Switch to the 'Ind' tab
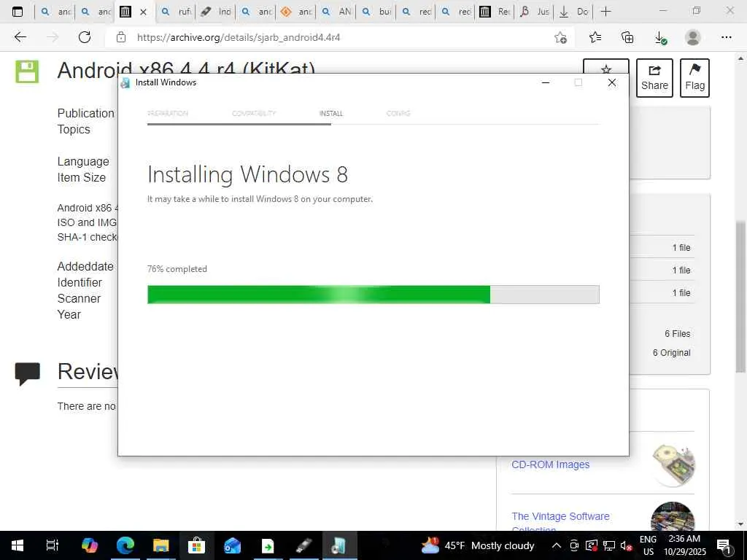Screen dimensions: 747x560 click(x=216, y=12)
